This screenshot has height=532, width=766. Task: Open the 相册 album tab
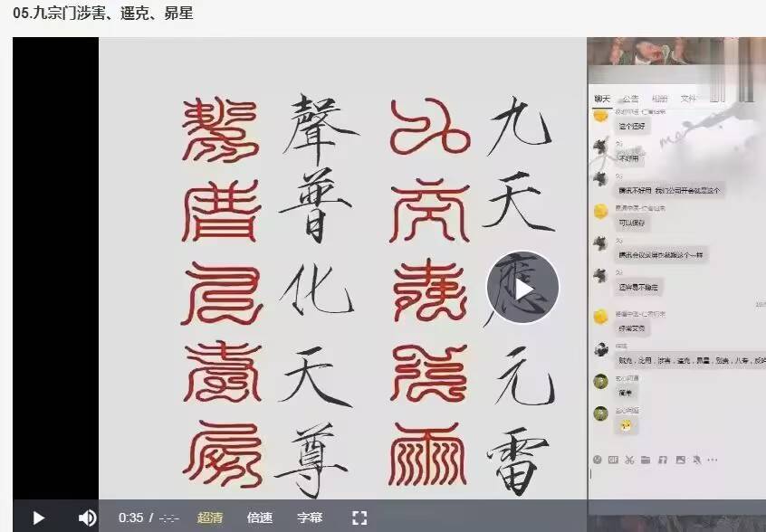click(659, 99)
